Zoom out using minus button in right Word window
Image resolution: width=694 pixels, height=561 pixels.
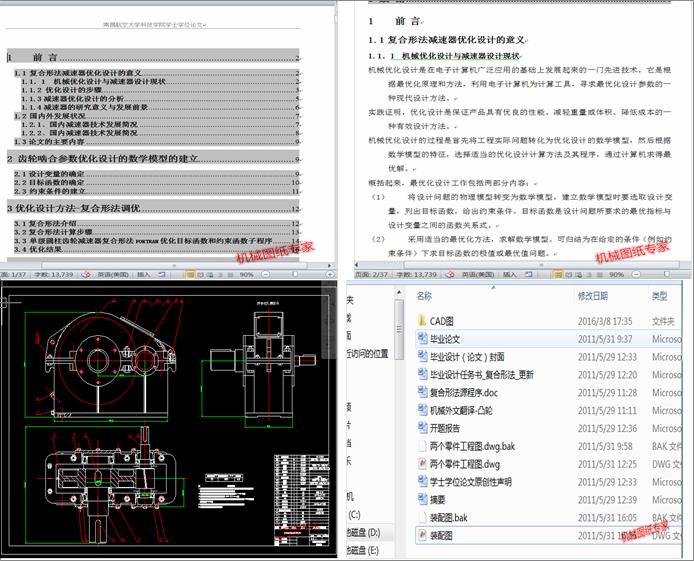(636, 275)
